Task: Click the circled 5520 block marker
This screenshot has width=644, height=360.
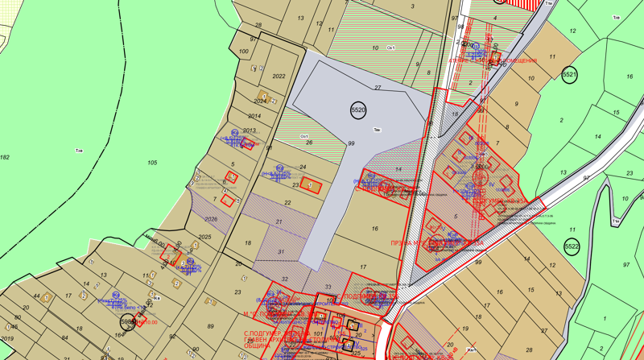Action: [358, 110]
